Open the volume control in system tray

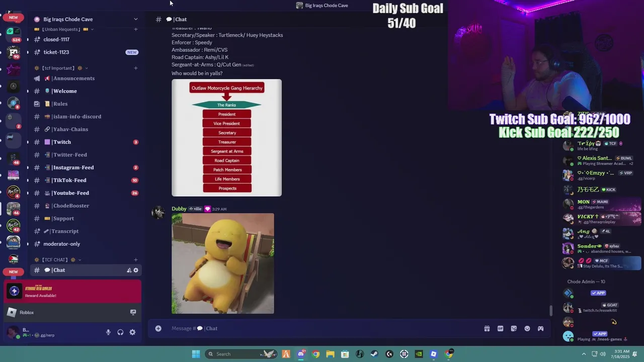(x=602, y=354)
